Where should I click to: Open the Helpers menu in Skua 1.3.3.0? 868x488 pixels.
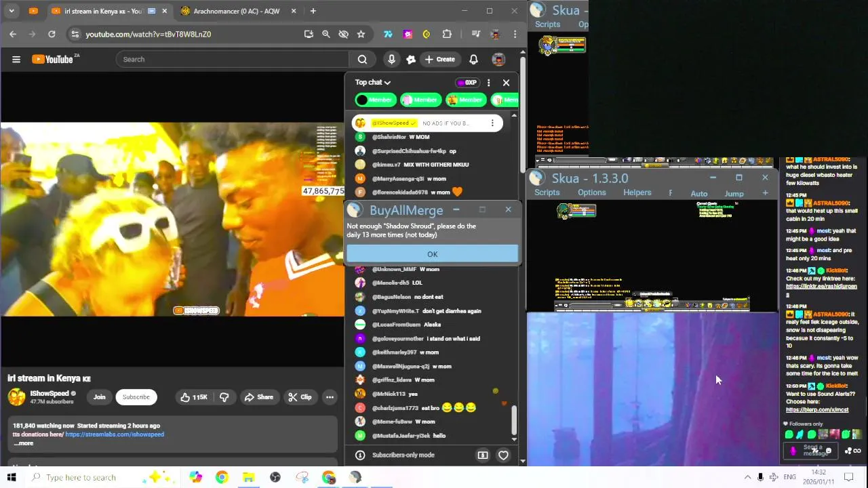(637, 192)
